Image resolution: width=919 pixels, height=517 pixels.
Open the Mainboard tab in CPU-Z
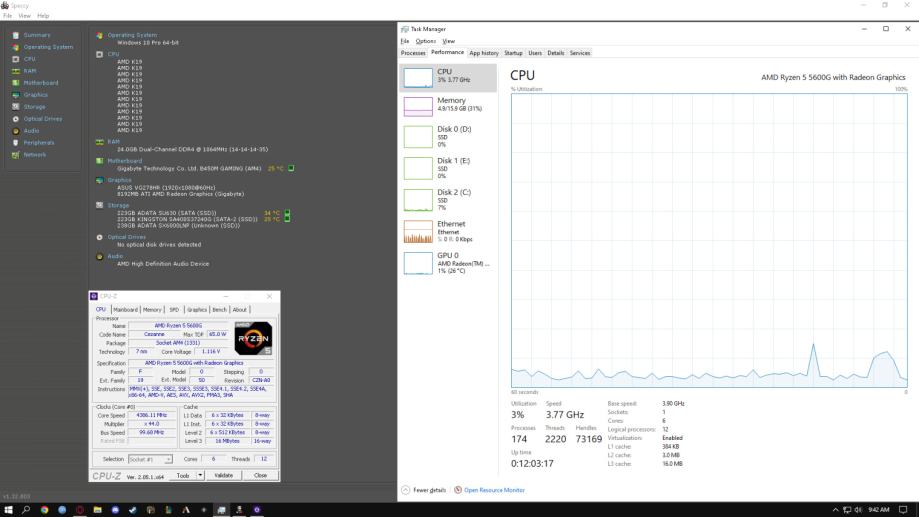click(x=125, y=309)
